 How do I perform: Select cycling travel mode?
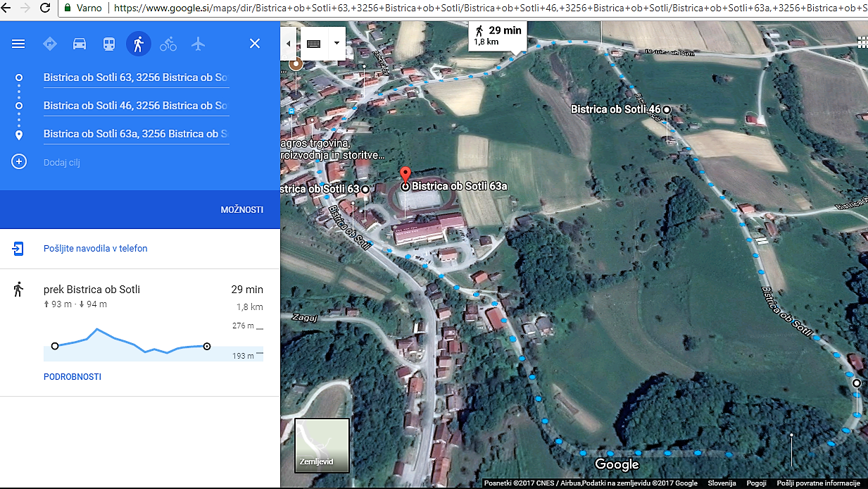168,44
